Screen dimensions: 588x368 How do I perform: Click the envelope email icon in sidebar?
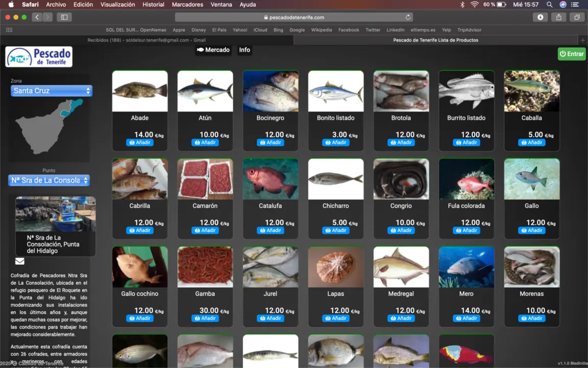(x=20, y=261)
